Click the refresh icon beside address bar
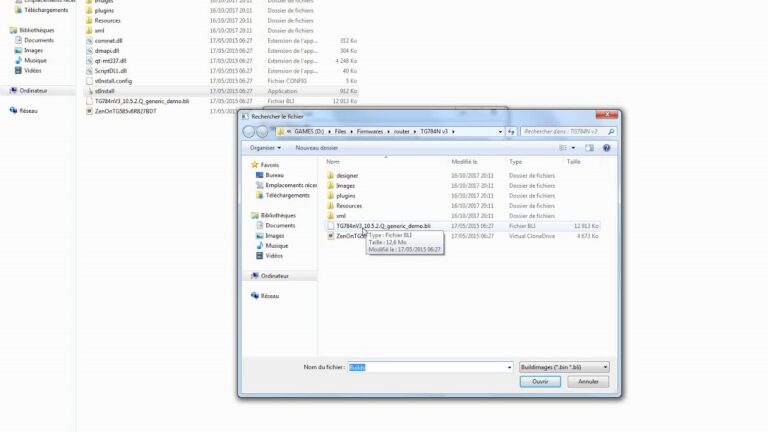The image size is (768, 432). coord(511,131)
